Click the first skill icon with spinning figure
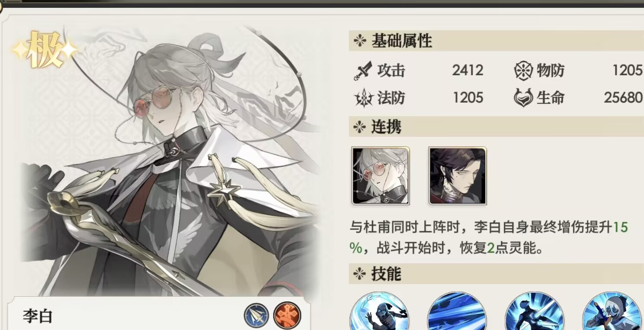The image size is (644, 330). point(379,311)
